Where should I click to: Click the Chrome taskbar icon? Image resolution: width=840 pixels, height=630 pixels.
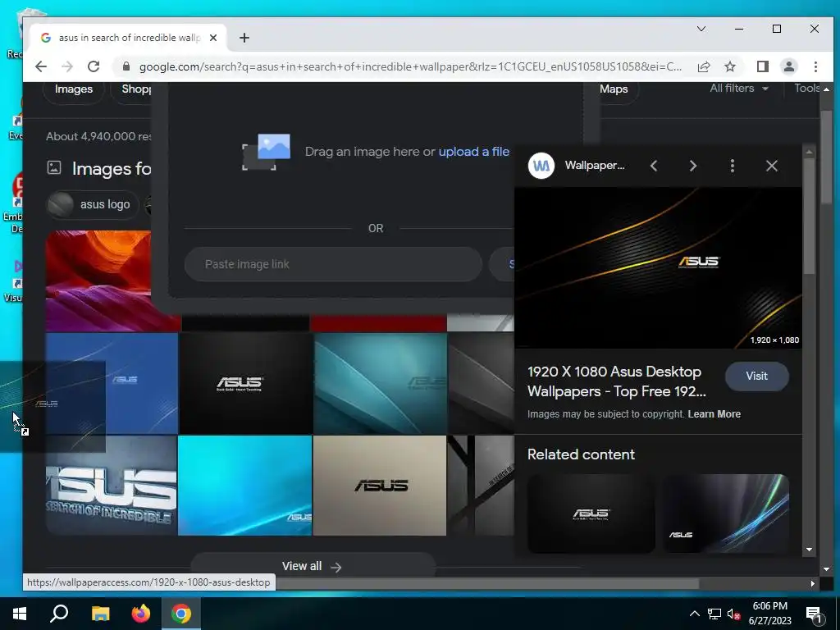pos(181,614)
